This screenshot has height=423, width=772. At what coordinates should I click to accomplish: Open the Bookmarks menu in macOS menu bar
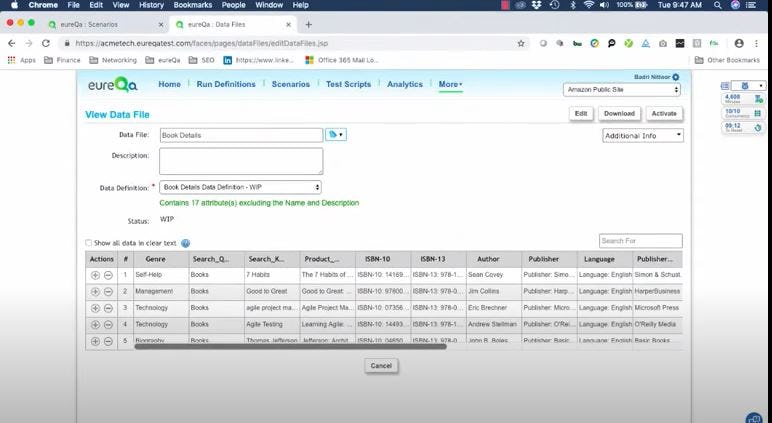pos(193,5)
